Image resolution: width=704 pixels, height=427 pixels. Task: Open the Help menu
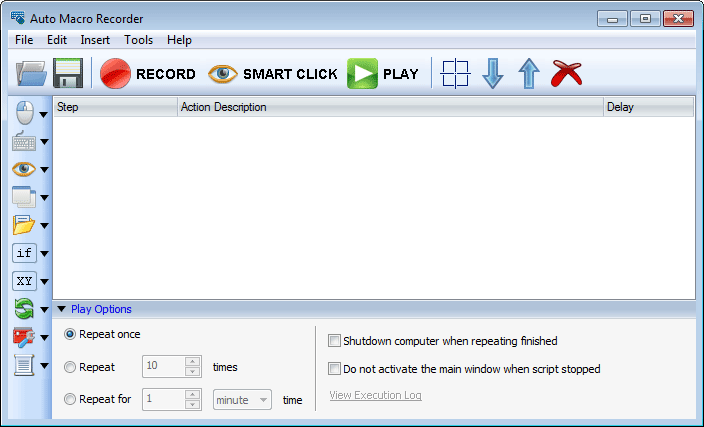(179, 40)
